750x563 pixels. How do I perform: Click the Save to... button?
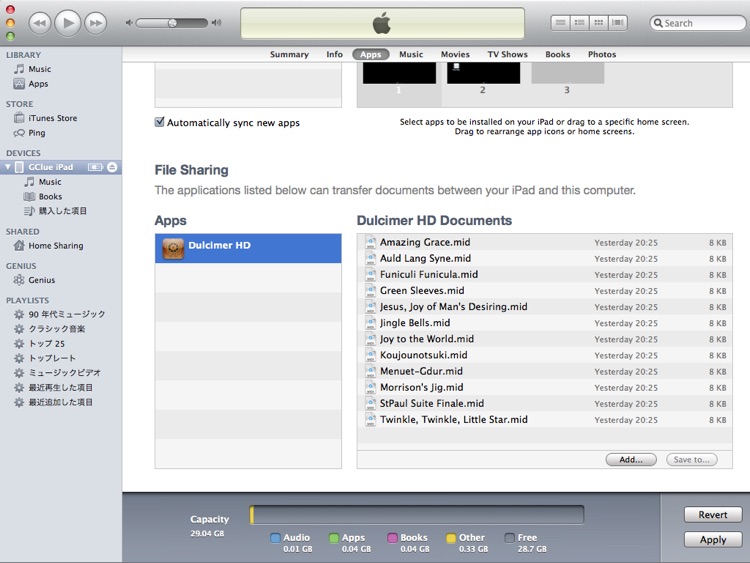click(x=692, y=460)
